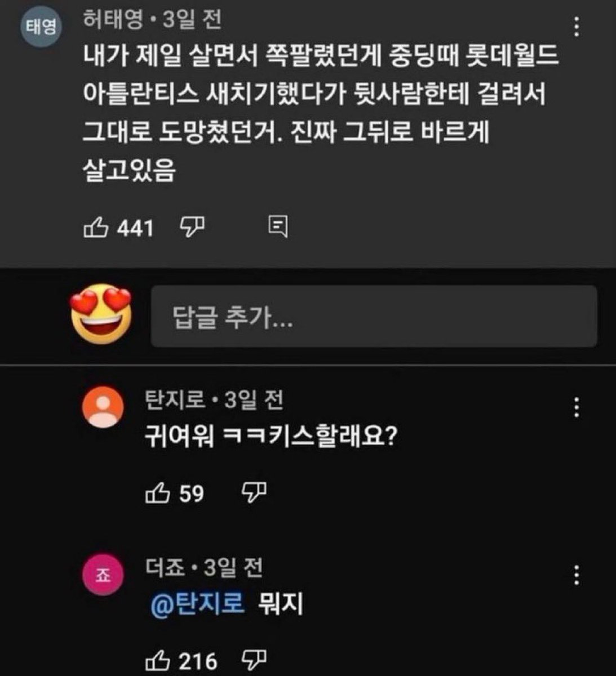The width and height of the screenshot is (616, 676).
Task: Dislike 허태영's comment
Action: point(192,228)
